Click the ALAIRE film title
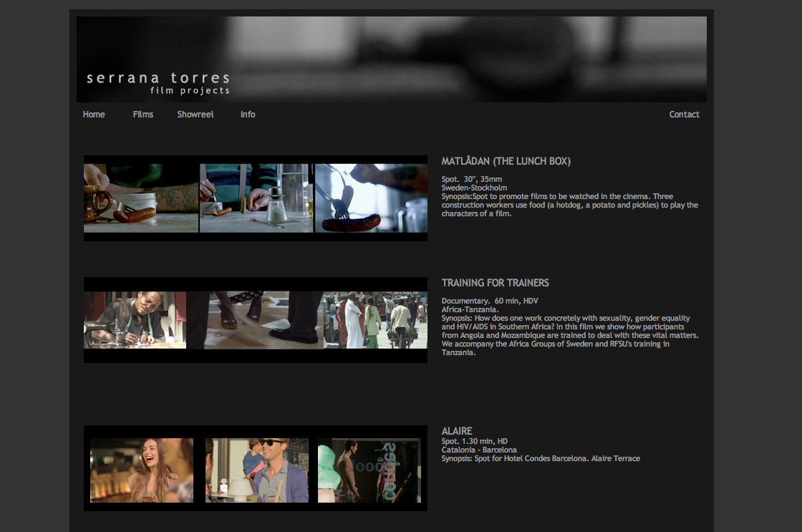 [x=457, y=431]
